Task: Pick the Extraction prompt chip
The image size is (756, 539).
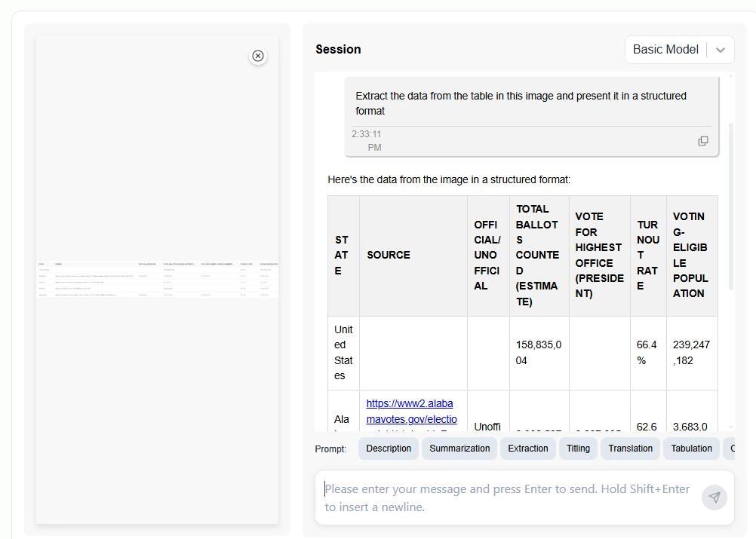Action: 527,449
